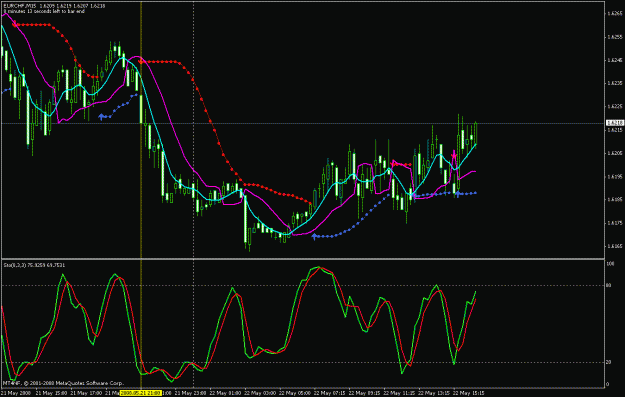Image resolution: width=625 pixels, height=397 pixels.
Task: Click the 1.6165 price scale label
Action: point(615,246)
